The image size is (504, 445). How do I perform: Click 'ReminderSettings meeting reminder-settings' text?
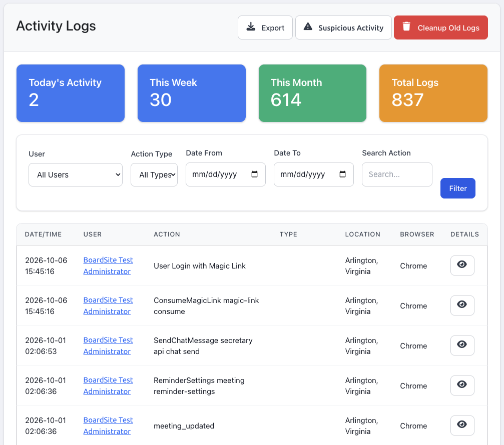[199, 385]
